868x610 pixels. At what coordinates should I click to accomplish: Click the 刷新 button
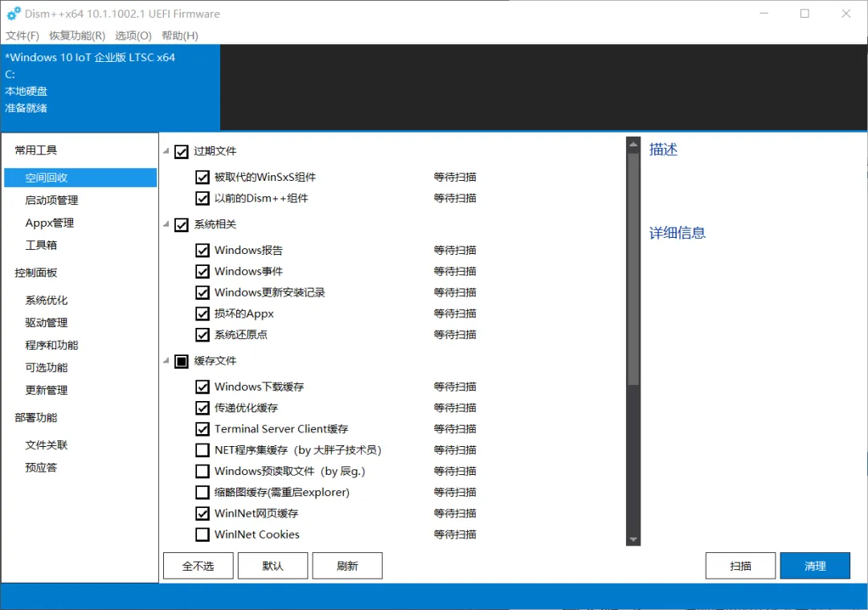tap(347, 566)
